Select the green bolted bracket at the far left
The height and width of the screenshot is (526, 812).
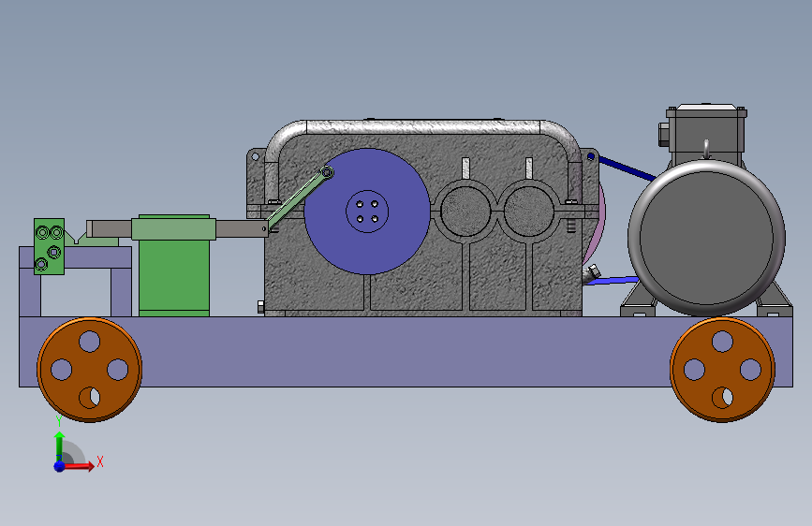[x=50, y=246]
